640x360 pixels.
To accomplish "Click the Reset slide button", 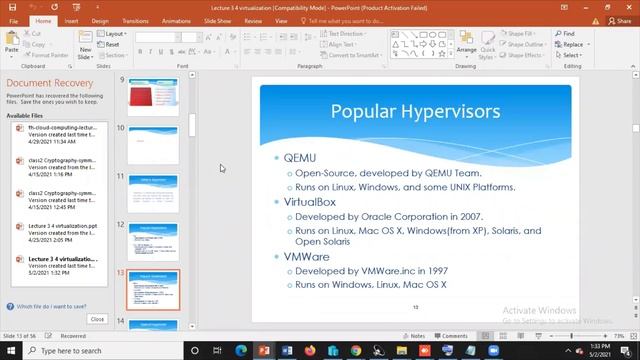I will click(x=109, y=44).
